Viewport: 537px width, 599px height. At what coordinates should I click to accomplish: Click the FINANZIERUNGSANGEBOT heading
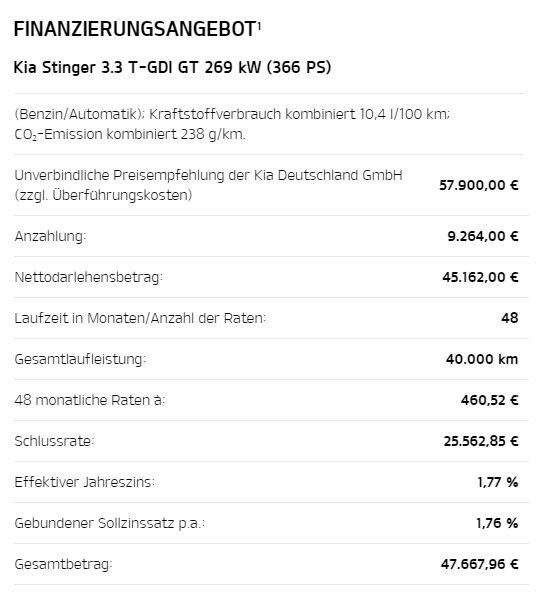pos(135,29)
